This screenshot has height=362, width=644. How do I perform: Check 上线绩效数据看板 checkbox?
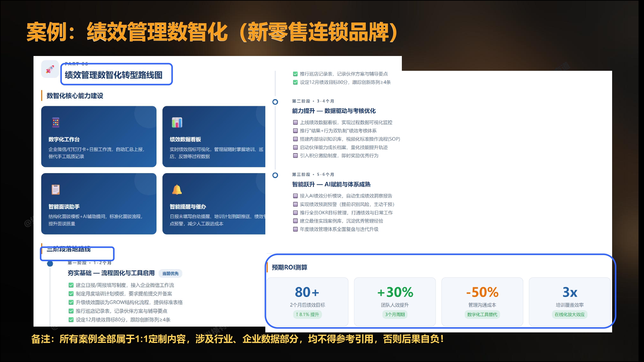tap(295, 122)
